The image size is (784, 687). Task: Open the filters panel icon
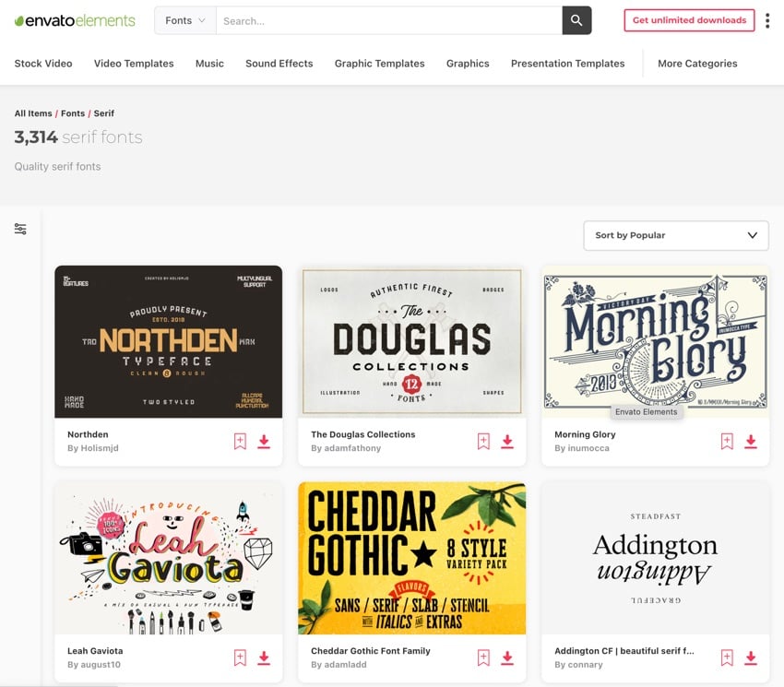[20, 230]
